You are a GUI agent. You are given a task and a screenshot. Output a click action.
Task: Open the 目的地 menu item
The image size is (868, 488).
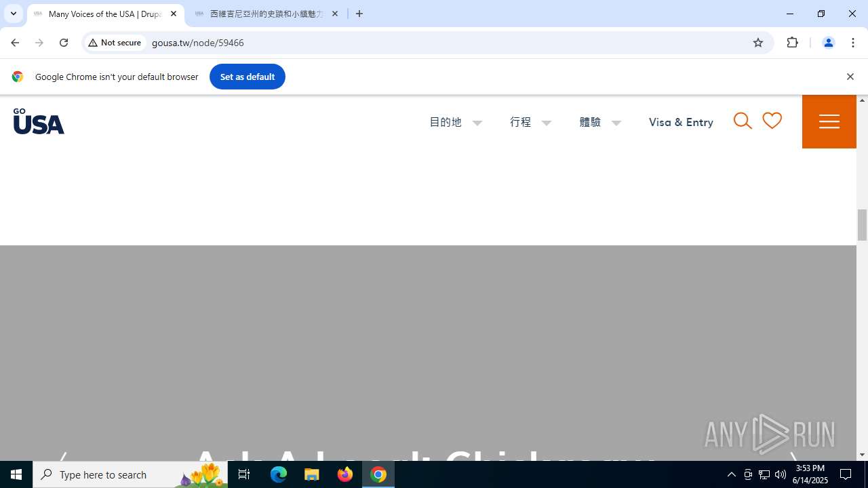(x=446, y=122)
